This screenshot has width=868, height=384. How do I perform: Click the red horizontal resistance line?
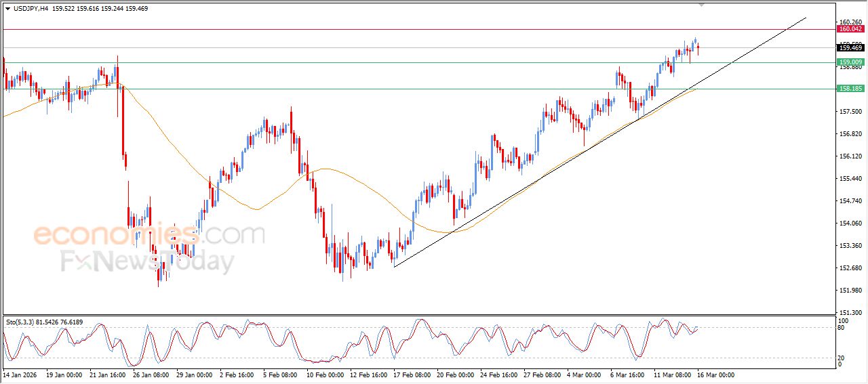407,29
